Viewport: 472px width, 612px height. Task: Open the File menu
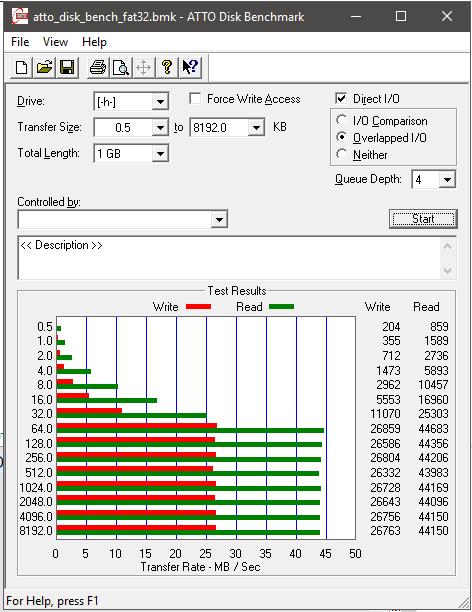20,42
